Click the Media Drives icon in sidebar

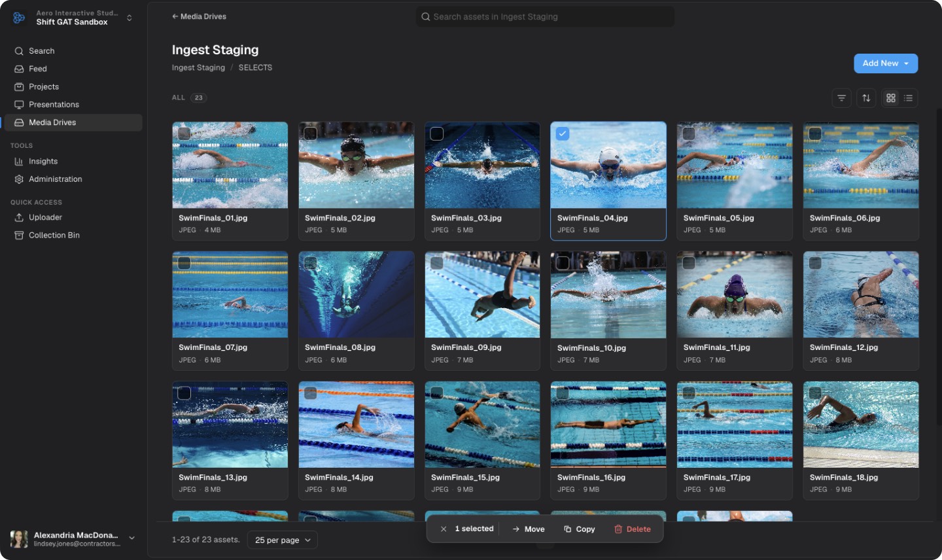coord(19,122)
